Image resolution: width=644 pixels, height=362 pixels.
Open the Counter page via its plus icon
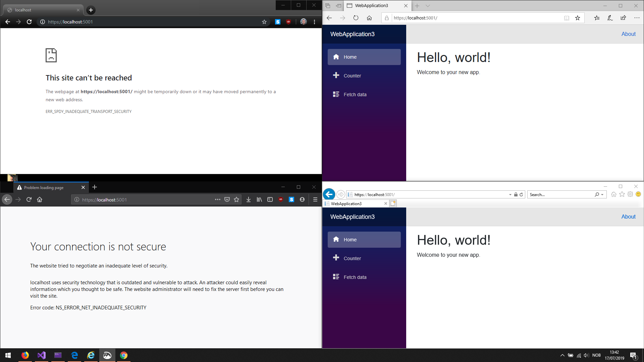click(336, 75)
